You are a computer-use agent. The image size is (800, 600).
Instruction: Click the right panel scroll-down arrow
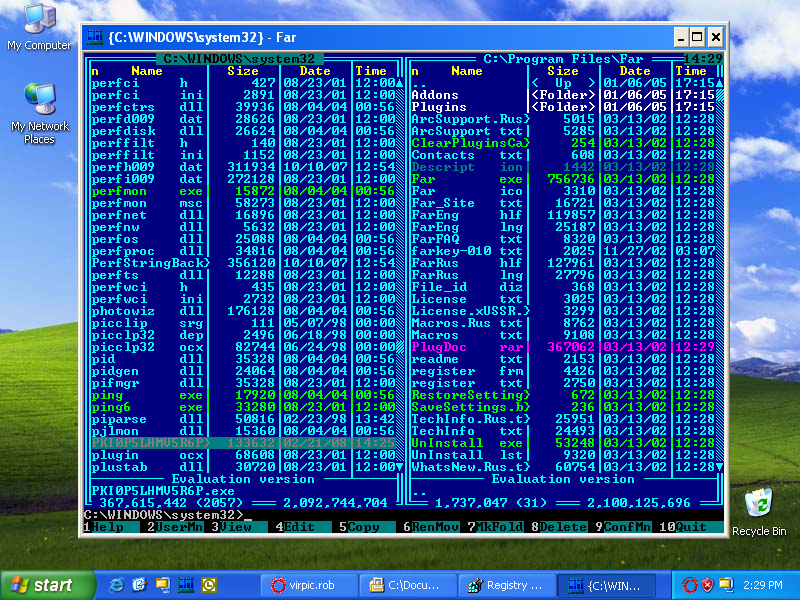pos(719,467)
